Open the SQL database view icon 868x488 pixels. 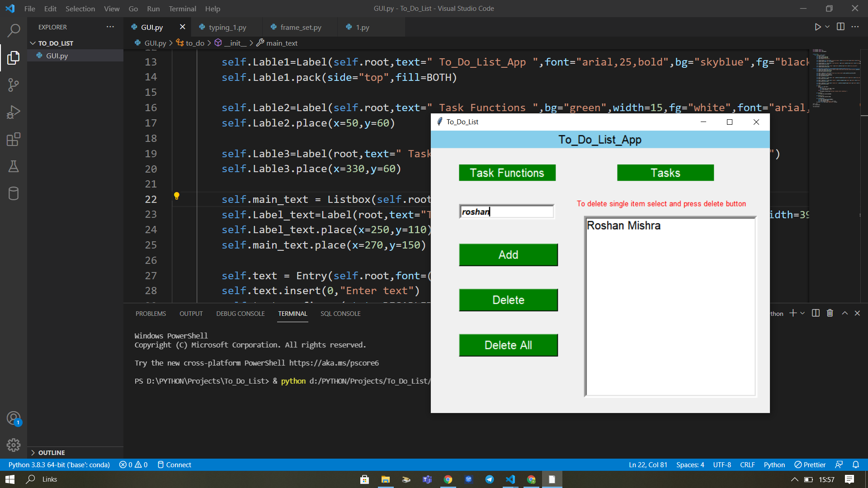click(x=14, y=193)
